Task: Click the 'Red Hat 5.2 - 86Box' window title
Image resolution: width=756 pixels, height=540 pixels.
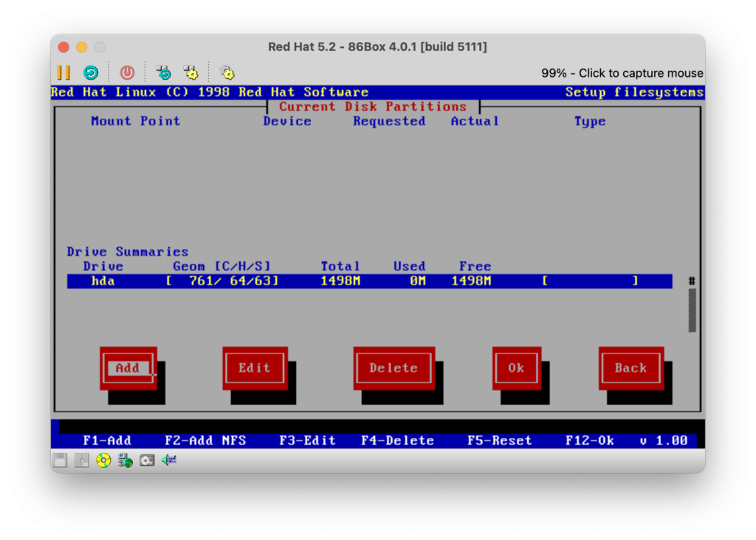Action: pos(377,46)
